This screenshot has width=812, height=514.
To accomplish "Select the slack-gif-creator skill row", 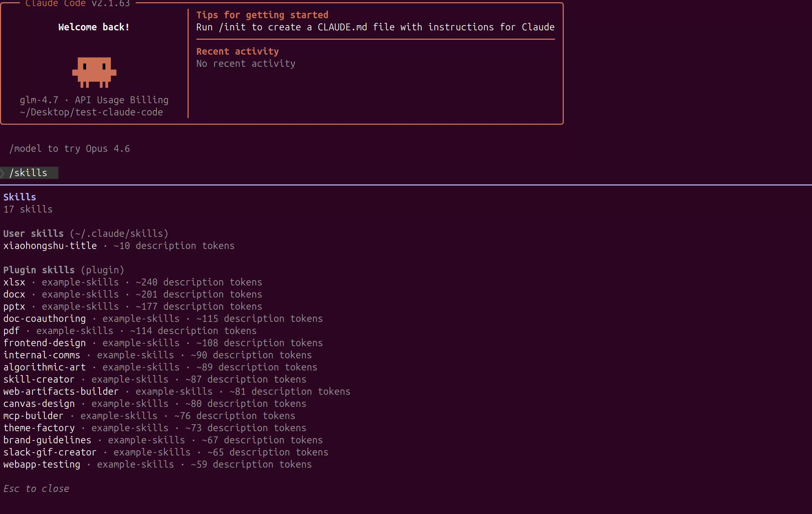I will coord(166,452).
